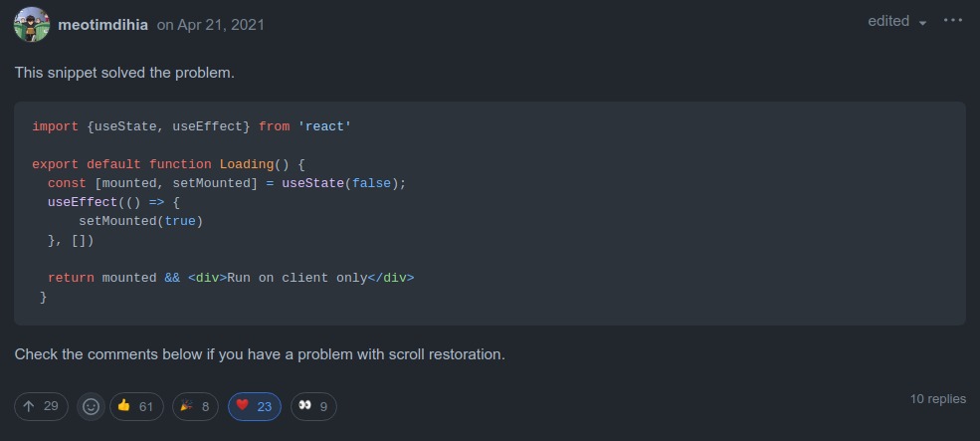Remove the heart reaction showing 23
980x441 pixels.
255,406
